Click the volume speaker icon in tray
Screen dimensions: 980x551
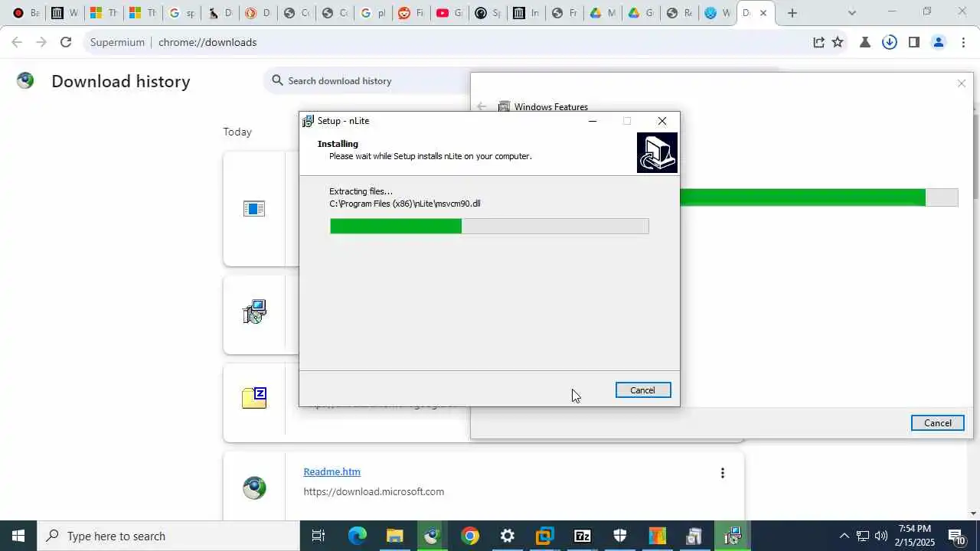[881, 536]
